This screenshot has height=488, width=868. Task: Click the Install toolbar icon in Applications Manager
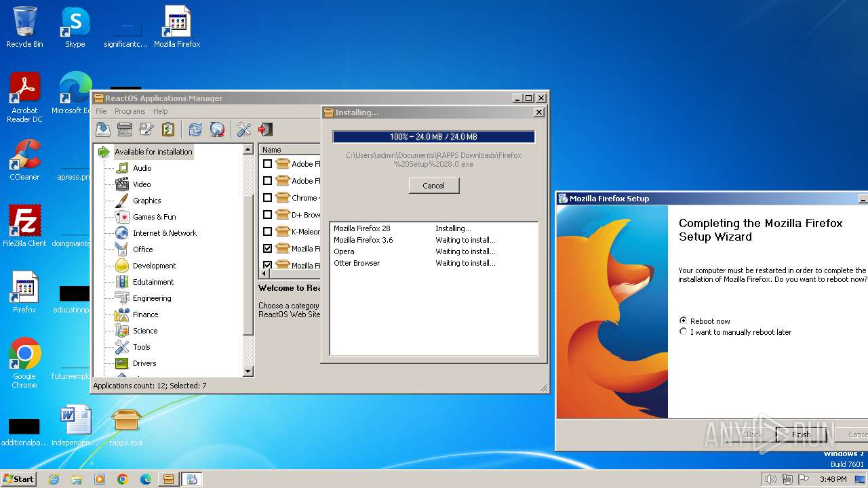coord(103,129)
